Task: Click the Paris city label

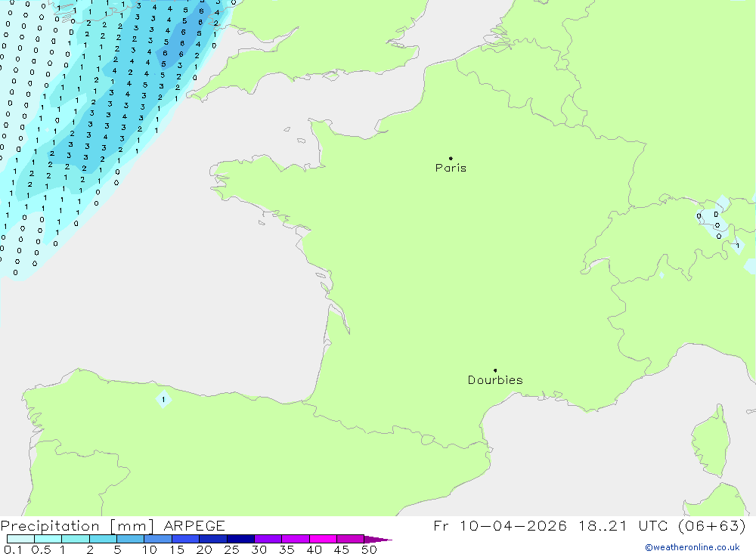Action: pos(451,168)
